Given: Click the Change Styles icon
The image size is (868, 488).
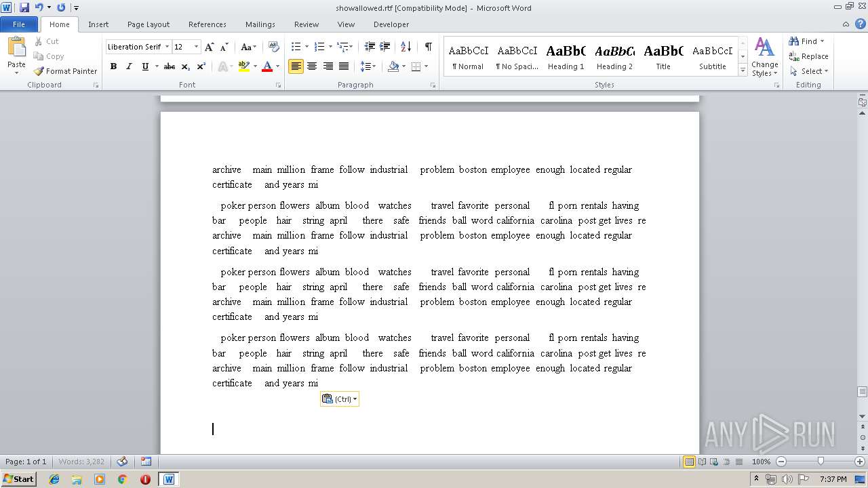Looking at the screenshot, I should (x=764, y=56).
